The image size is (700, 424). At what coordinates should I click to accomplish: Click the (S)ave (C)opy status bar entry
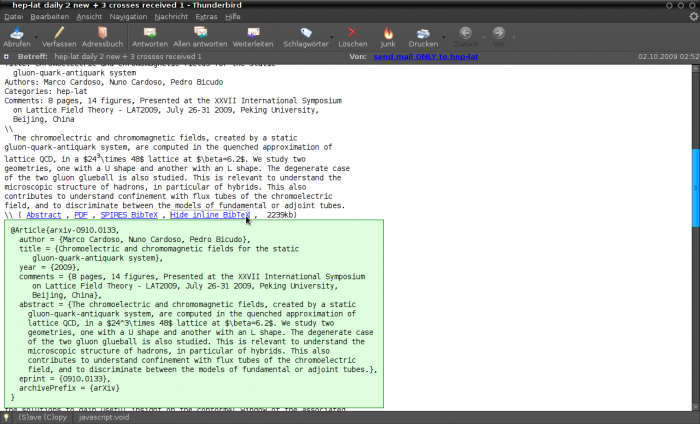click(x=42, y=417)
